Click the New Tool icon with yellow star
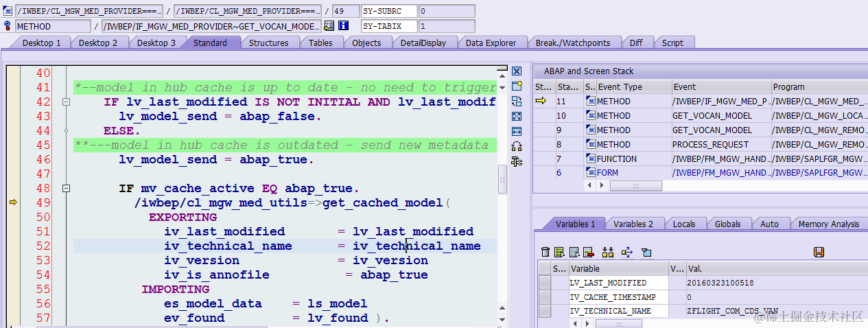Viewport: 868px width, 328px height. pyautogui.click(x=517, y=86)
